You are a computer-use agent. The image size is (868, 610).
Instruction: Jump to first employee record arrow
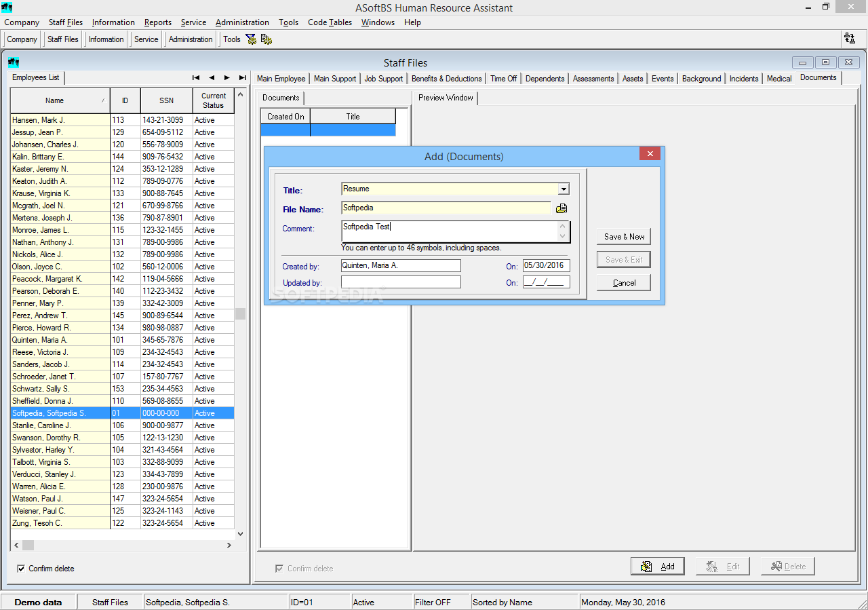tap(196, 77)
